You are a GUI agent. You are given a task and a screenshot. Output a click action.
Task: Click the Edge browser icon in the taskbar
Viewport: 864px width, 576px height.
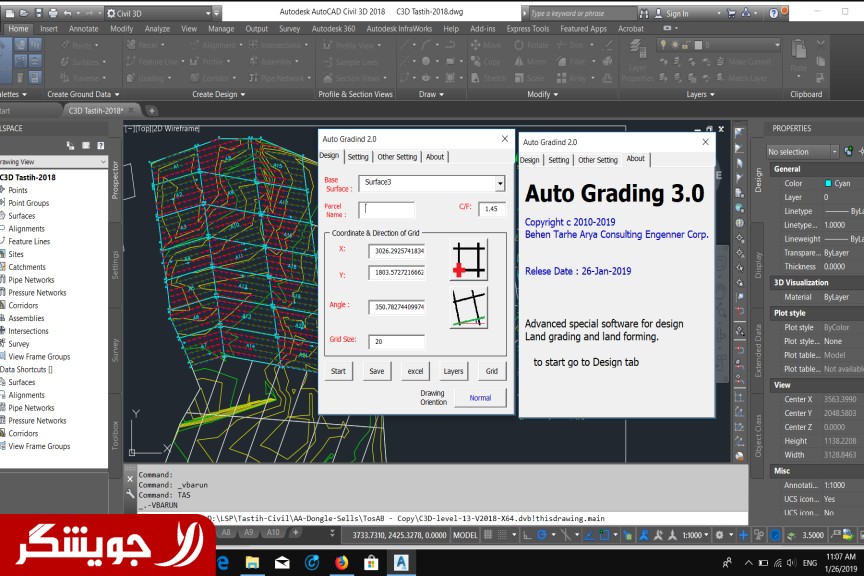click(x=221, y=562)
